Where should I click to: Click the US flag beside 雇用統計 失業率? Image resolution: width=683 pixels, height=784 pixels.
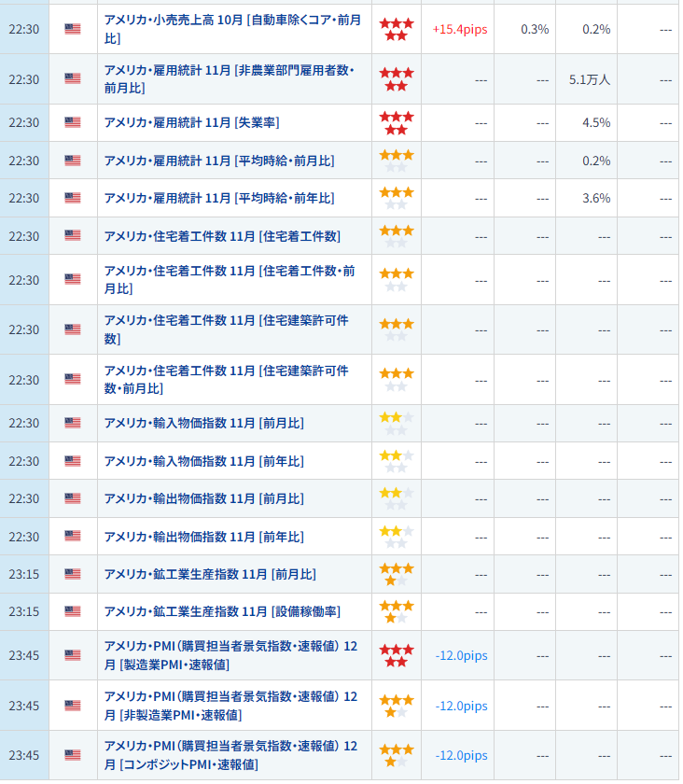pyautogui.click(x=73, y=122)
